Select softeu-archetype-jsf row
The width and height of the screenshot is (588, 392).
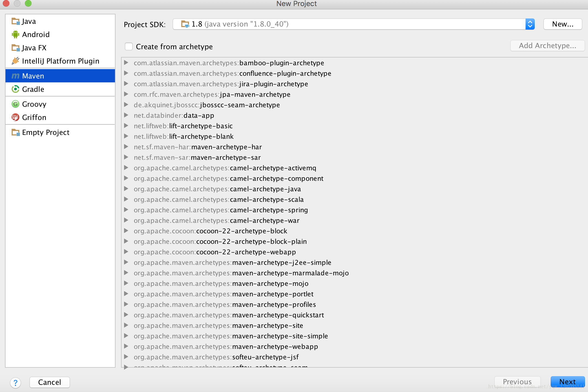[354, 357]
